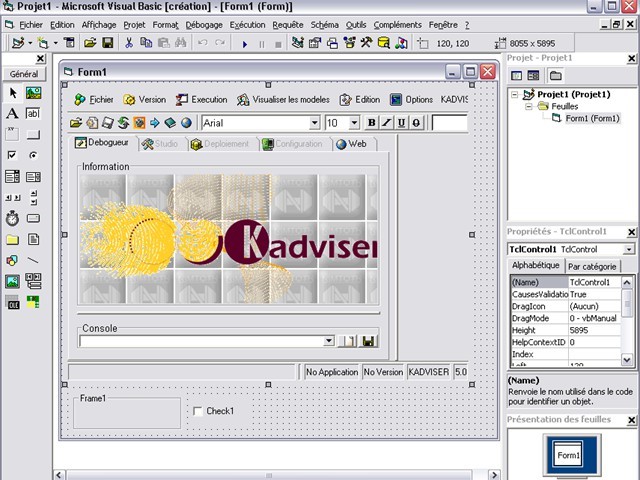Toggle Underline button in Kadviser toolbar

pyautogui.click(x=401, y=123)
